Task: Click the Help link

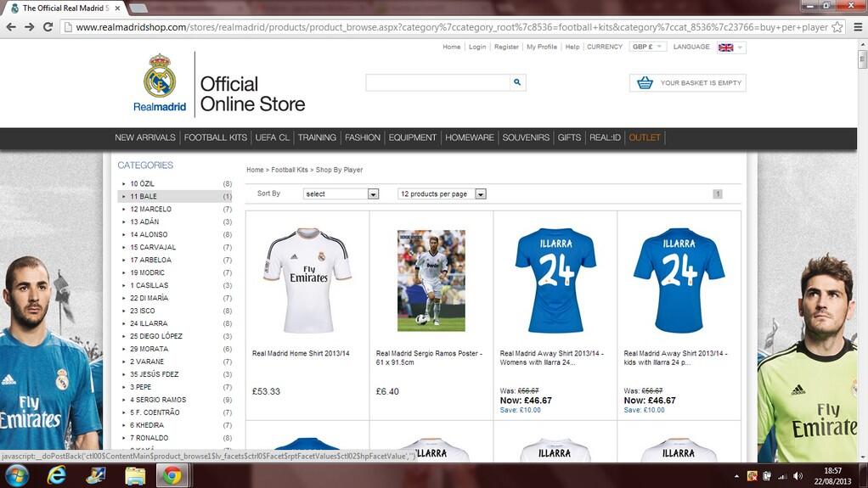Action: [x=572, y=47]
